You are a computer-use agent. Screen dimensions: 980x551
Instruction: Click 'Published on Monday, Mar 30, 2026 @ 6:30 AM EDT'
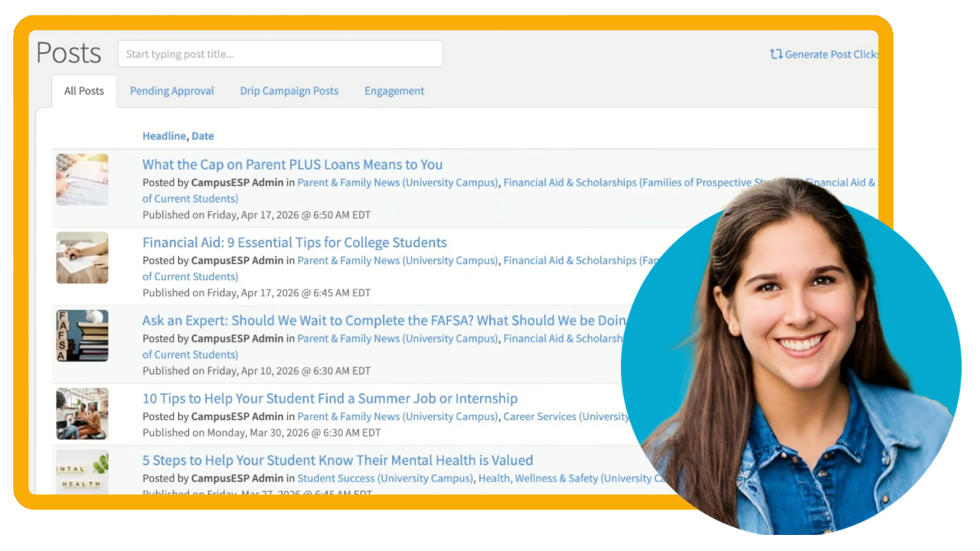point(261,433)
